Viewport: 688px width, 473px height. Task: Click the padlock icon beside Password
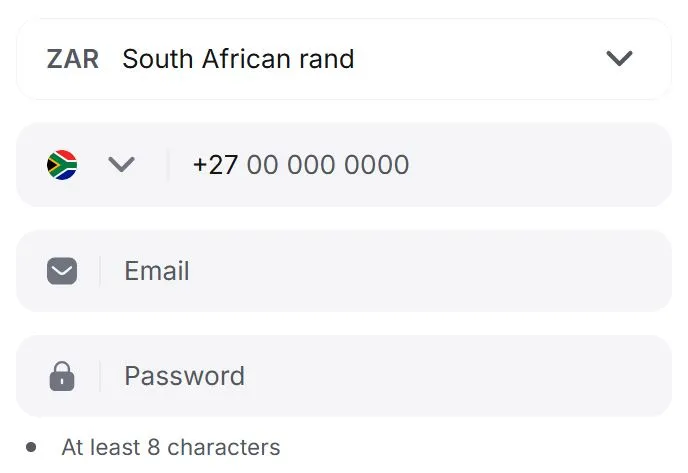[x=62, y=376]
